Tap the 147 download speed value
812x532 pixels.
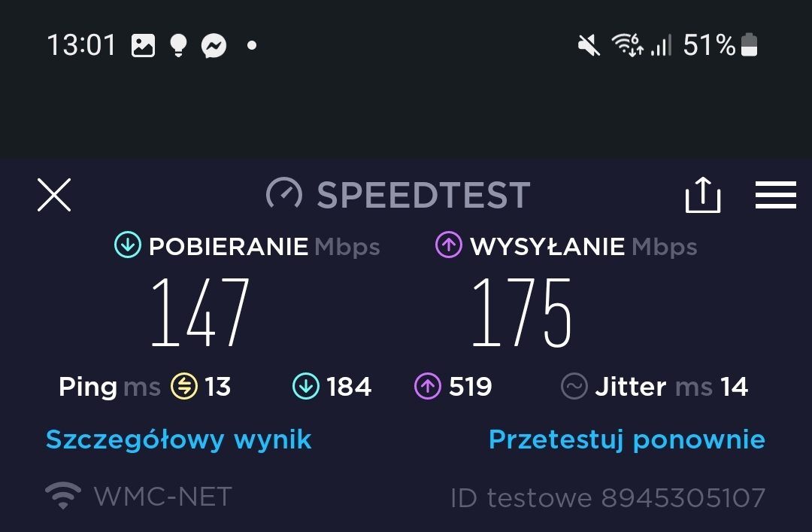tap(201, 312)
